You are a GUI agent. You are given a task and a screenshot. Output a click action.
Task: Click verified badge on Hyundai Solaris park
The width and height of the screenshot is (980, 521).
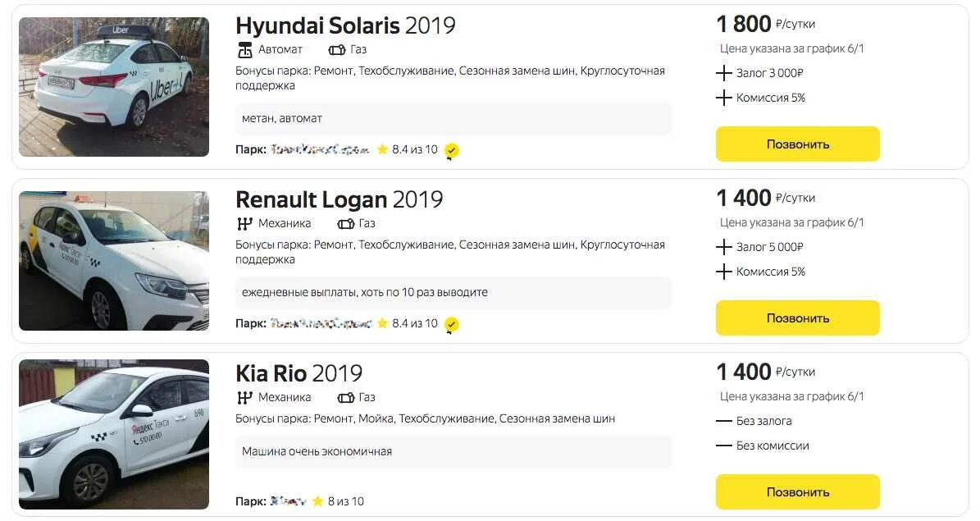click(x=451, y=151)
